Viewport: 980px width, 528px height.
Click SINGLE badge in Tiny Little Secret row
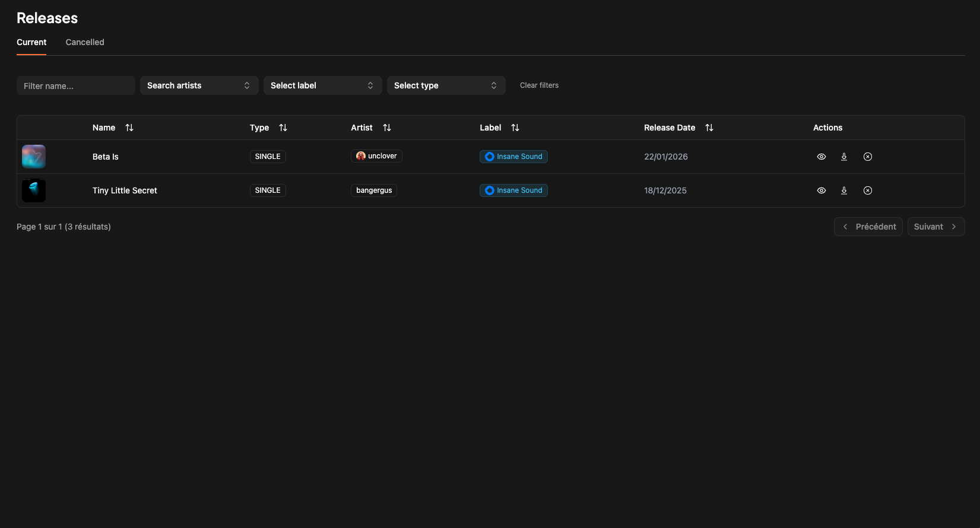coord(268,190)
